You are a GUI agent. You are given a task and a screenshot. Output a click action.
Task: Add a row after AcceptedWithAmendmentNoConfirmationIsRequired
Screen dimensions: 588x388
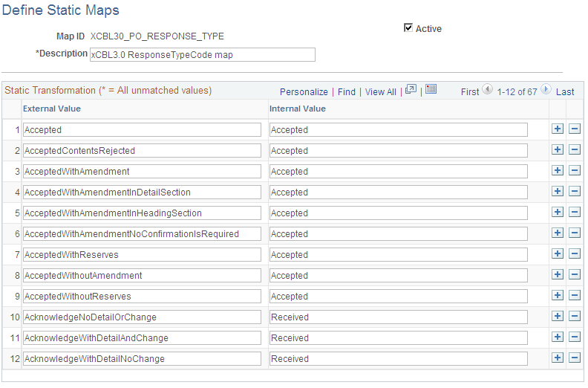558,233
